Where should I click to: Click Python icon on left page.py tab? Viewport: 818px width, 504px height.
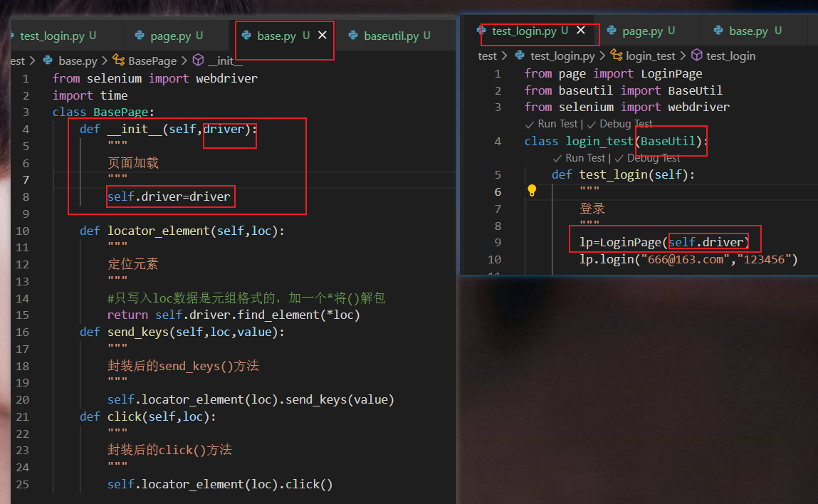[140, 35]
